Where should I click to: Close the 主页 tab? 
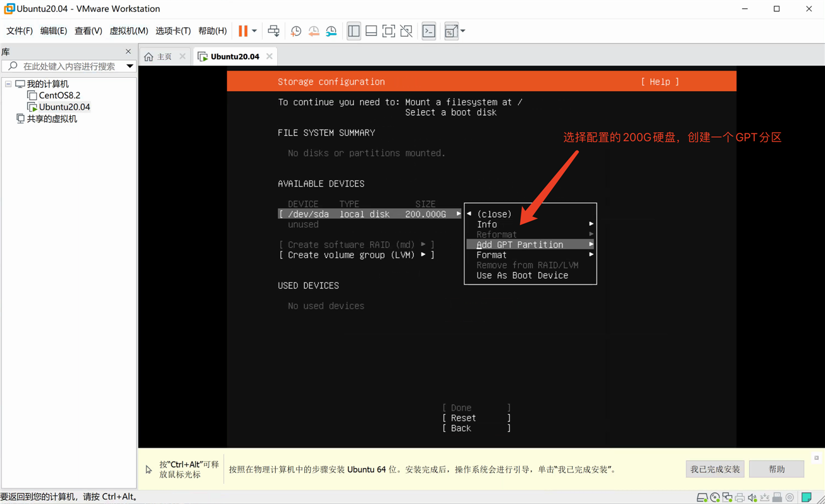tap(183, 56)
